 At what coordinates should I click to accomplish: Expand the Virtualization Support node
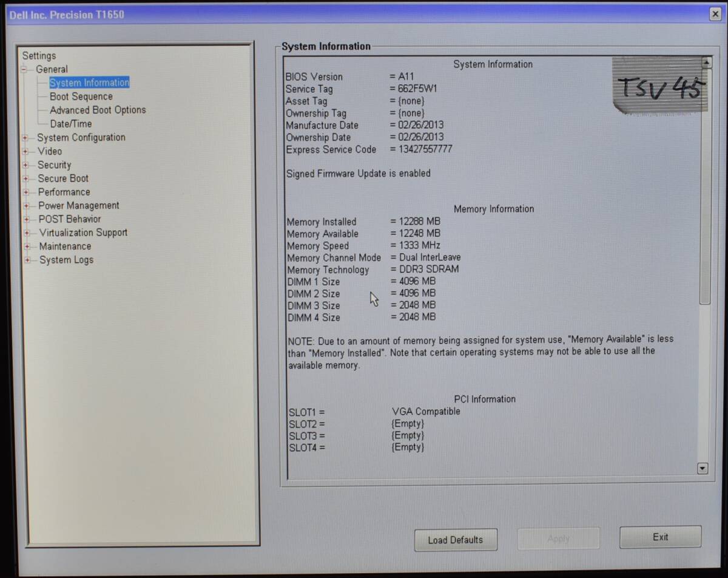click(27, 233)
